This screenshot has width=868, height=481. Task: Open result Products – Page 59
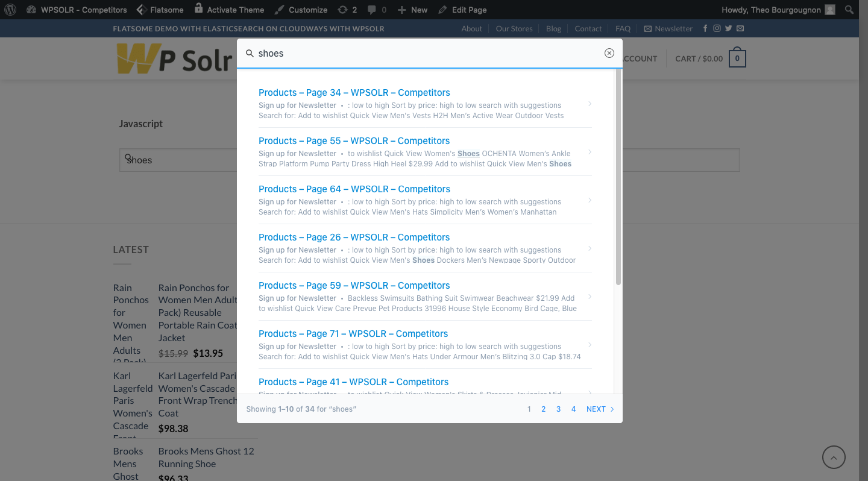(x=354, y=285)
